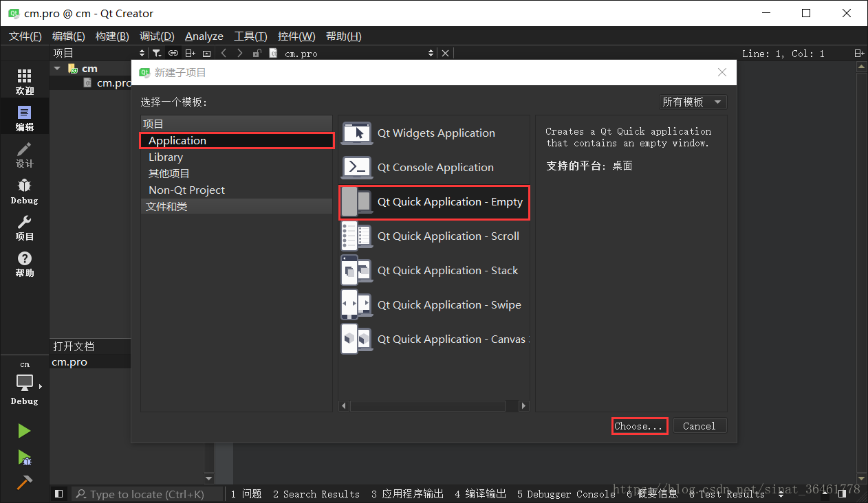
Task: Open the 所有模板 template filter dropdown
Action: 693,102
